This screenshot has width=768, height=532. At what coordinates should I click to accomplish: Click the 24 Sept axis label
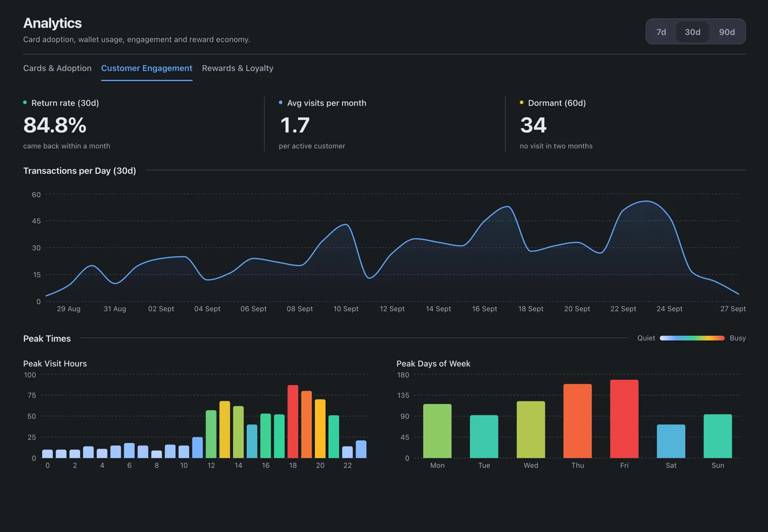pyautogui.click(x=670, y=309)
